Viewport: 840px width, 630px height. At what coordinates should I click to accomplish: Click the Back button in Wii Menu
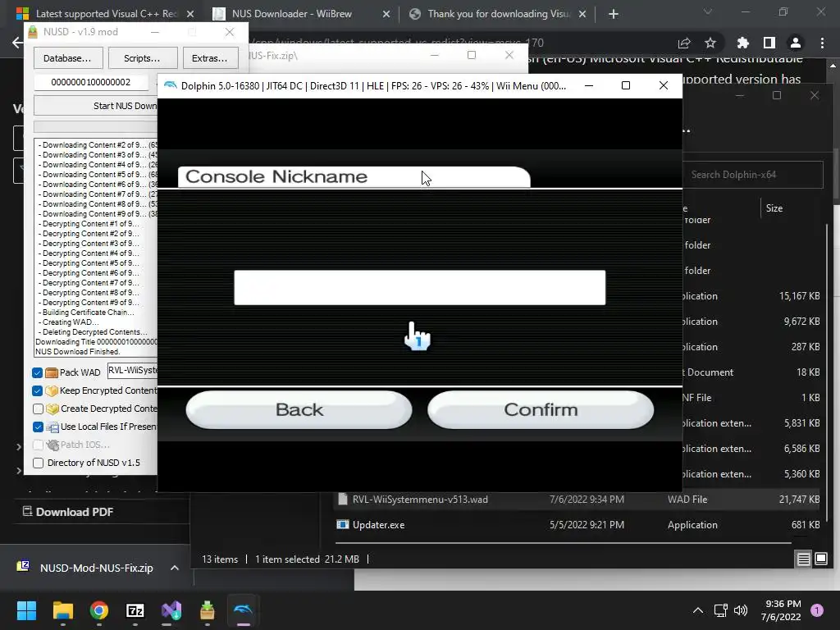pyautogui.click(x=299, y=410)
